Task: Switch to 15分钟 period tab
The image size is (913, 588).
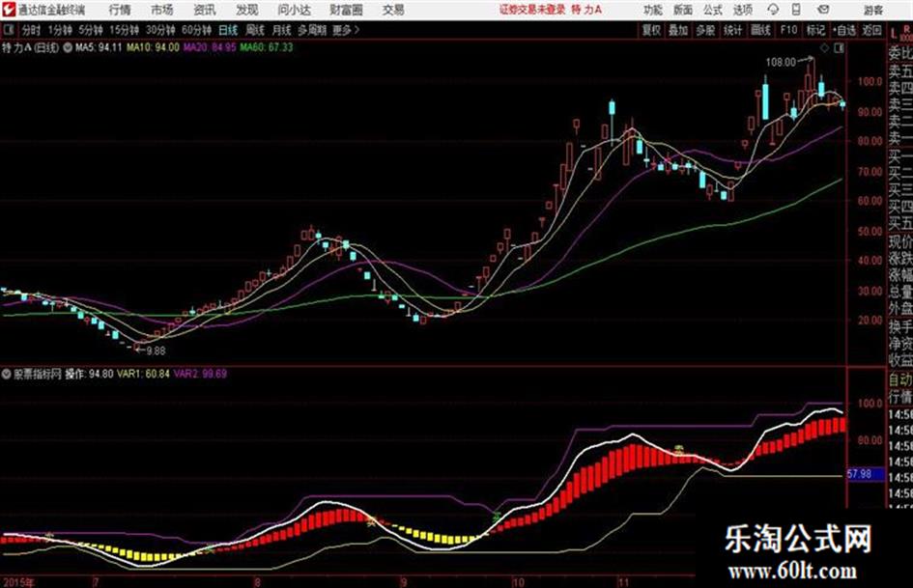Action: click(125, 30)
